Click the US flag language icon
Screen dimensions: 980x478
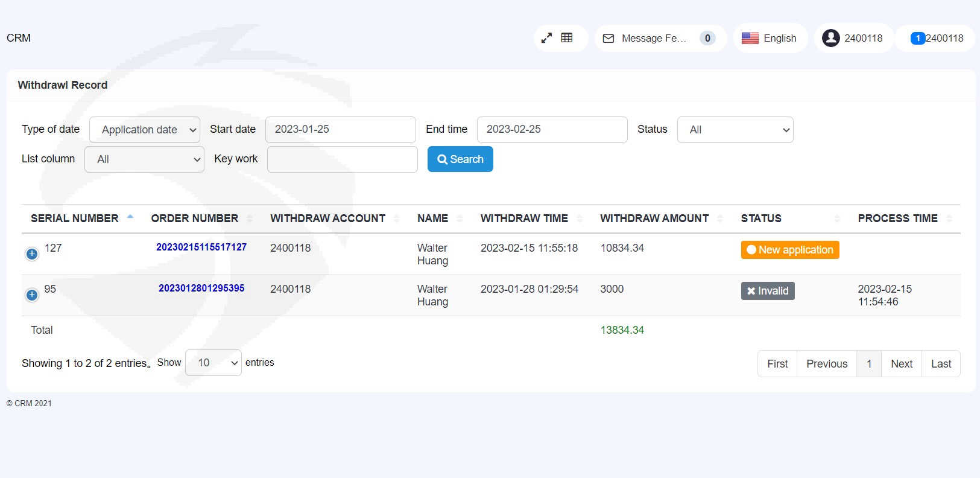point(750,38)
